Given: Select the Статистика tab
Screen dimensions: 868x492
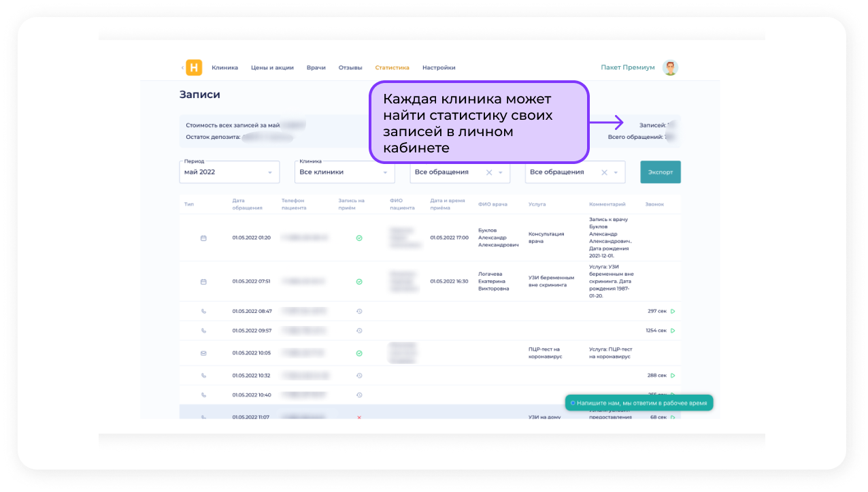Looking at the screenshot, I should pyautogui.click(x=393, y=67).
